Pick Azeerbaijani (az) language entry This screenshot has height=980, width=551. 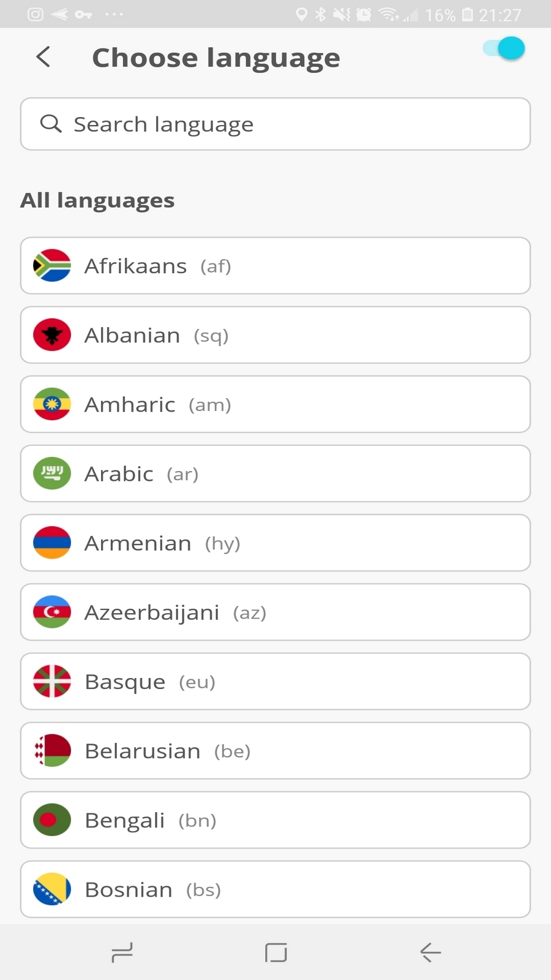[x=275, y=612]
